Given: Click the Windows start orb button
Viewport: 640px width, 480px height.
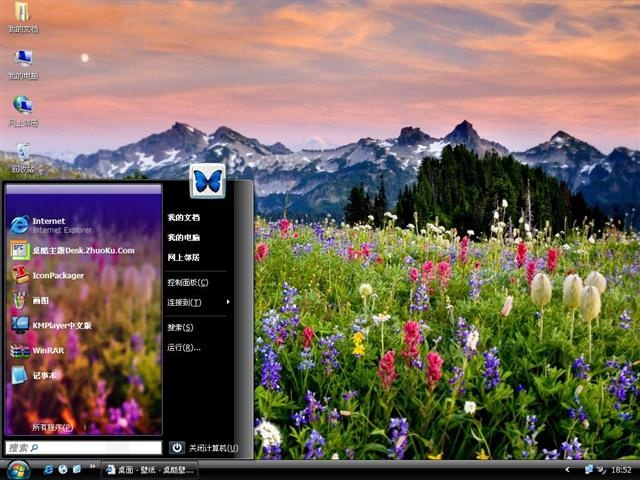Looking at the screenshot, I should pos(18,470).
